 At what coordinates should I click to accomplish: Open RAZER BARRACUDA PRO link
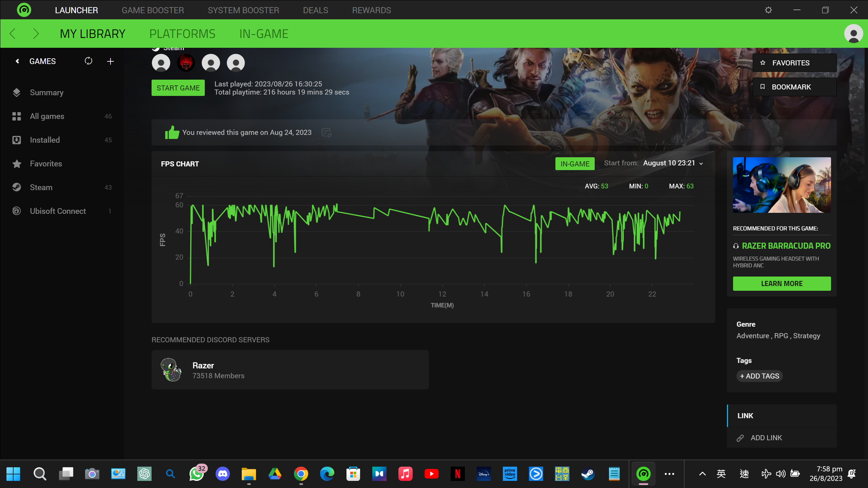(x=786, y=246)
